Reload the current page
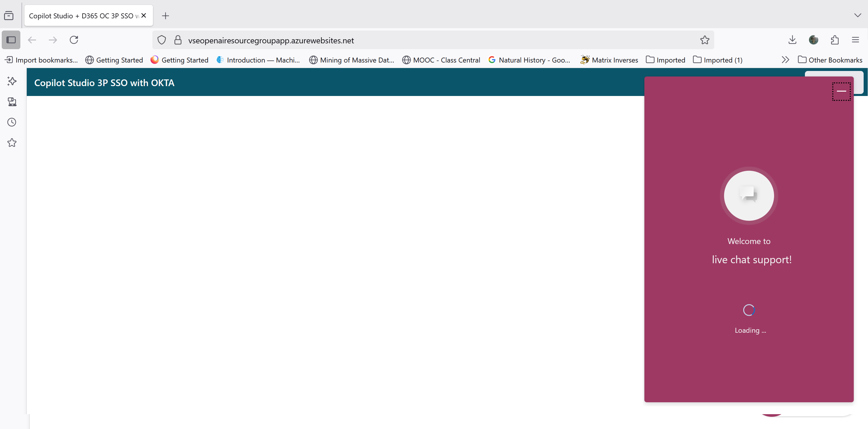The width and height of the screenshot is (868, 429). click(x=74, y=40)
